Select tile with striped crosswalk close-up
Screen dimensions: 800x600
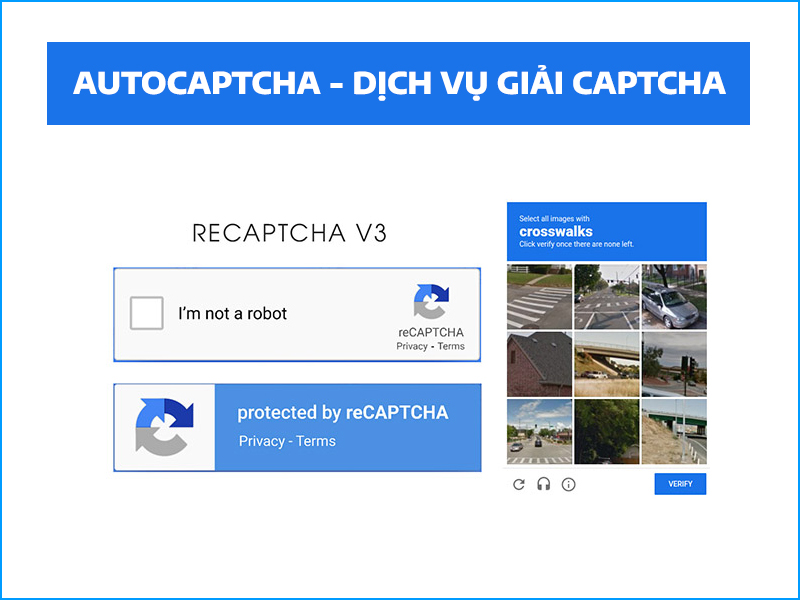point(539,296)
